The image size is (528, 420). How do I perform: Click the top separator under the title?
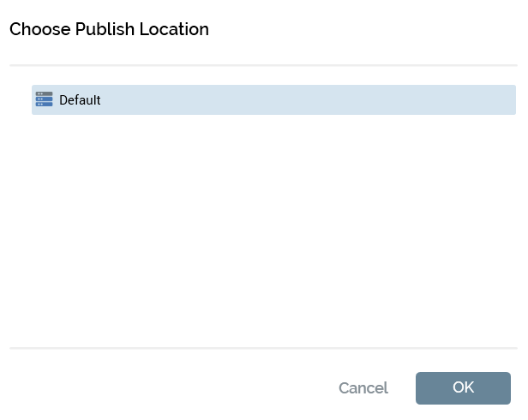(x=263, y=65)
